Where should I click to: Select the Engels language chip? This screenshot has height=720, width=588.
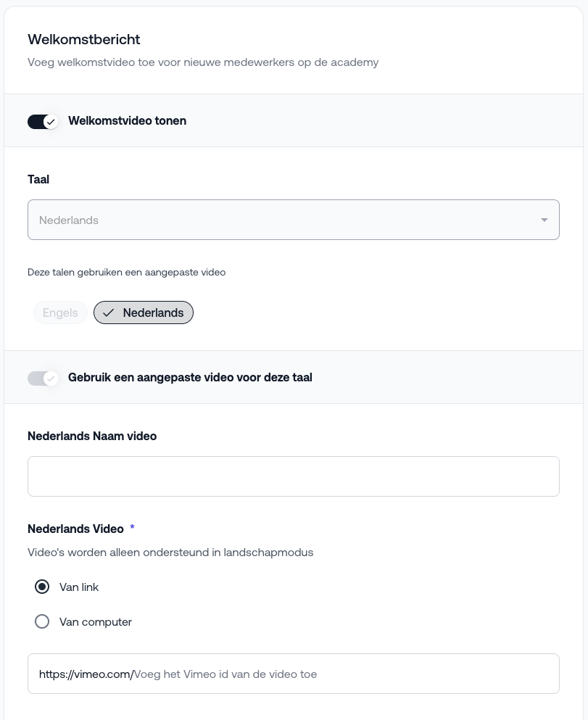pyautogui.click(x=60, y=313)
